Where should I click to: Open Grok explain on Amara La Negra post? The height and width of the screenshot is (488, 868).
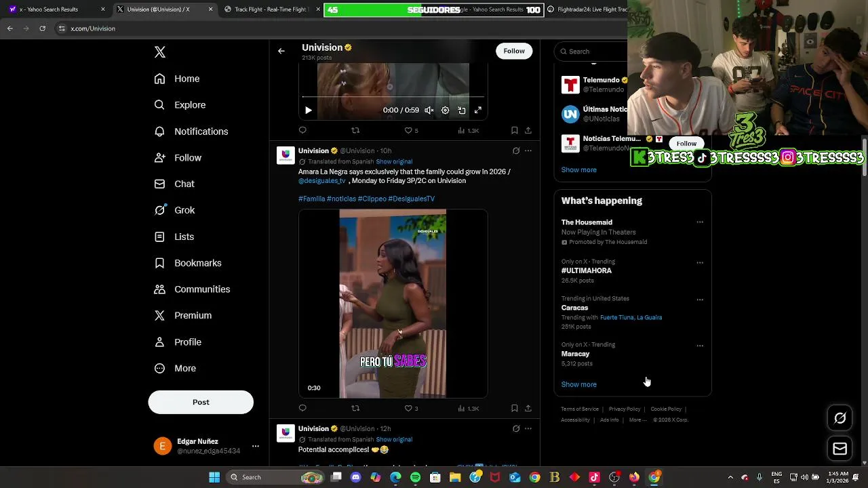(516, 150)
